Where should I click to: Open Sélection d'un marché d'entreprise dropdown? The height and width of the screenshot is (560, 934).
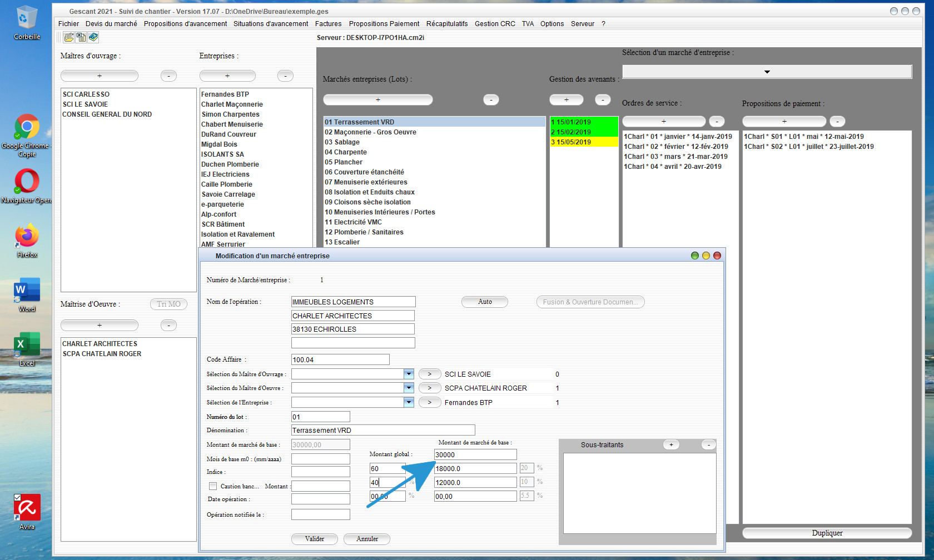[x=767, y=72]
